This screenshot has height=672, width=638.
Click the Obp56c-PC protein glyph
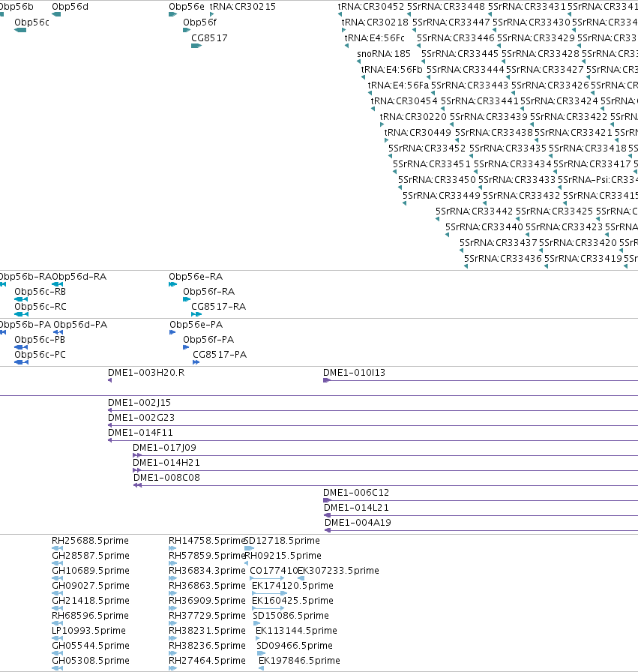point(22,362)
